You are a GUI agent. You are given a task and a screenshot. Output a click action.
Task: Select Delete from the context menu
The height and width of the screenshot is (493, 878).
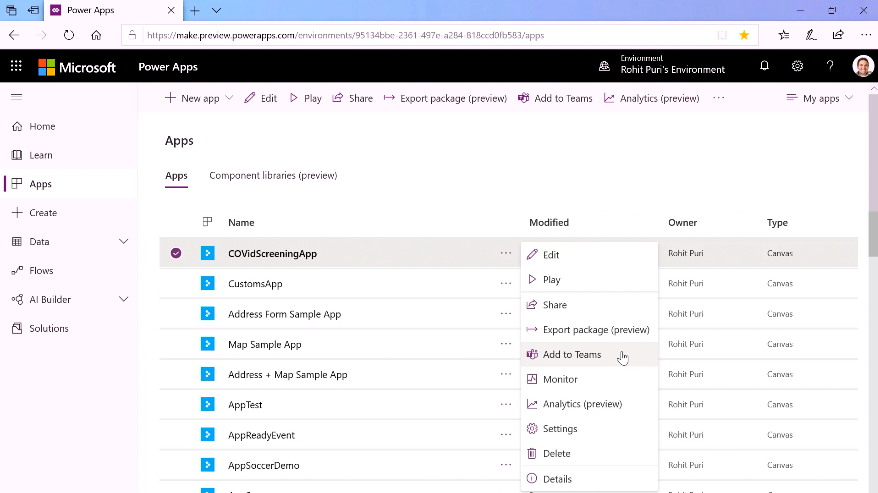click(x=556, y=454)
